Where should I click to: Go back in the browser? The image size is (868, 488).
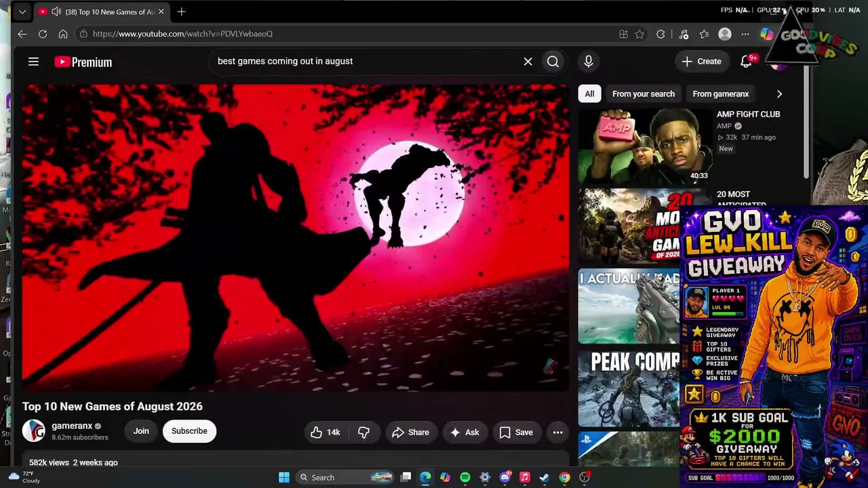[22, 34]
